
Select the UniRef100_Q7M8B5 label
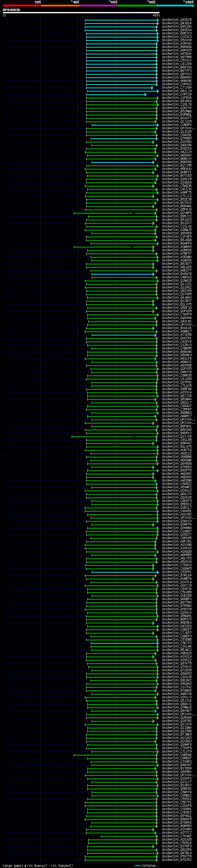(177, 139)
